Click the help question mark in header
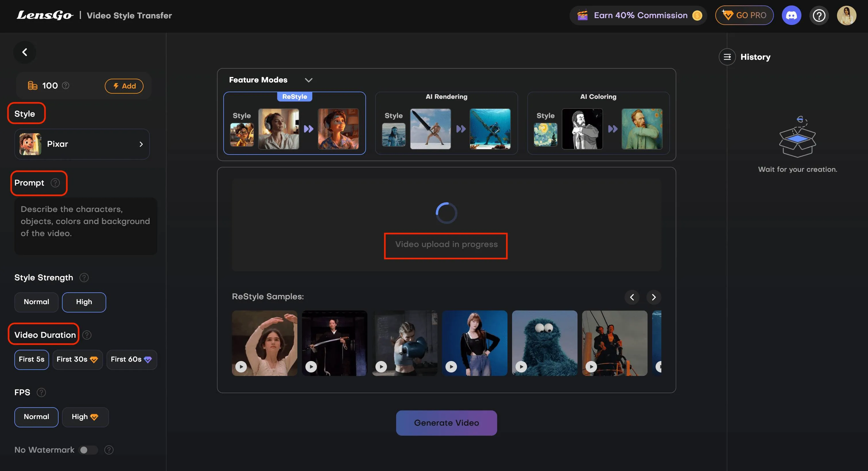Viewport: 868px width, 471px height. pos(819,16)
